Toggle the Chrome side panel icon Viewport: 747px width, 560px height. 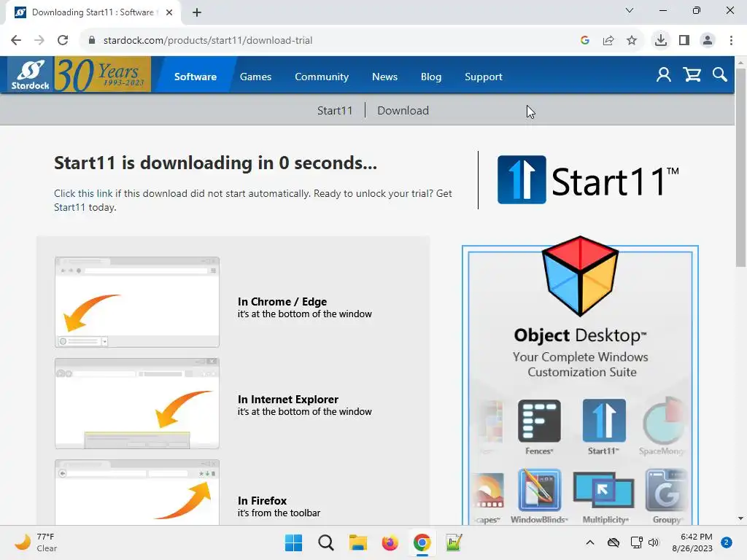684,41
